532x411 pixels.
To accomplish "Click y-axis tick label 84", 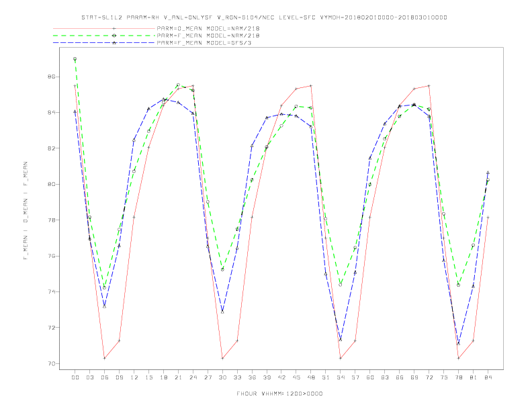I will tap(52, 113).
